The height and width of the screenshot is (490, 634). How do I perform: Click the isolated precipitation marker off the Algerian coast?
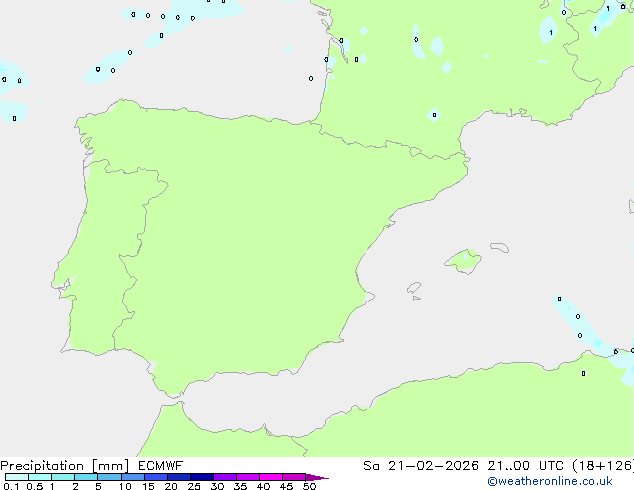point(584,374)
